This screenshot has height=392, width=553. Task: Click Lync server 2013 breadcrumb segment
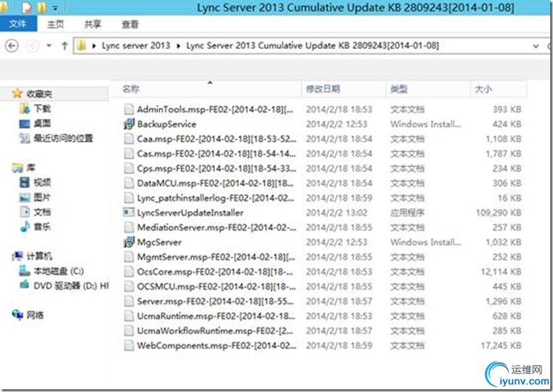pos(136,46)
